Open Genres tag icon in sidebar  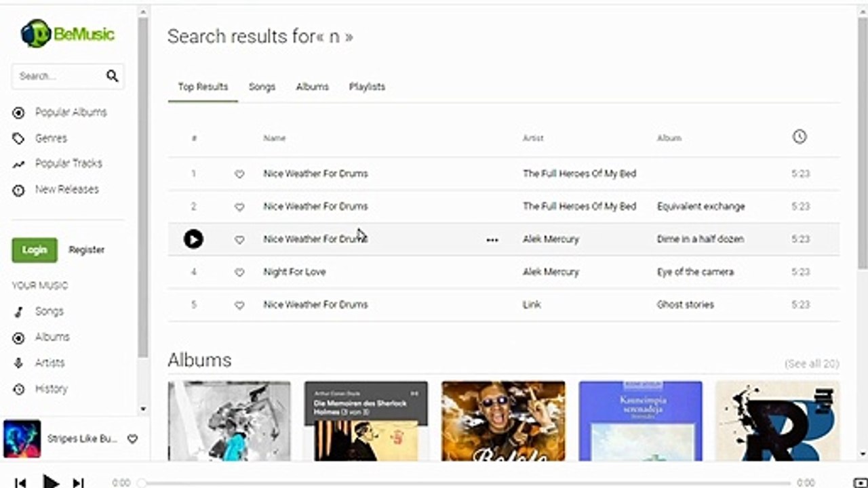[18, 138]
